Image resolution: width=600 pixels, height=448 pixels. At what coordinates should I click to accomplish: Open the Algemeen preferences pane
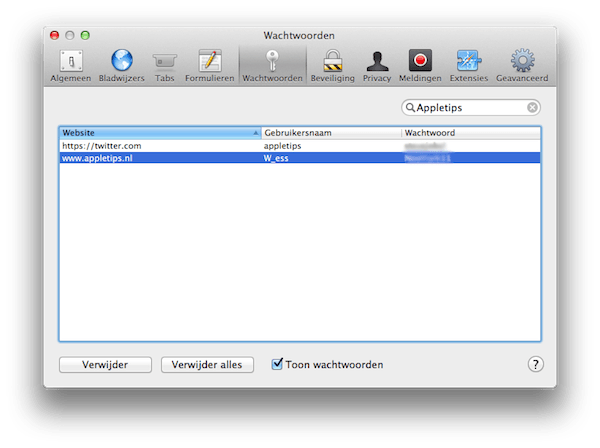tap(71, 66)
